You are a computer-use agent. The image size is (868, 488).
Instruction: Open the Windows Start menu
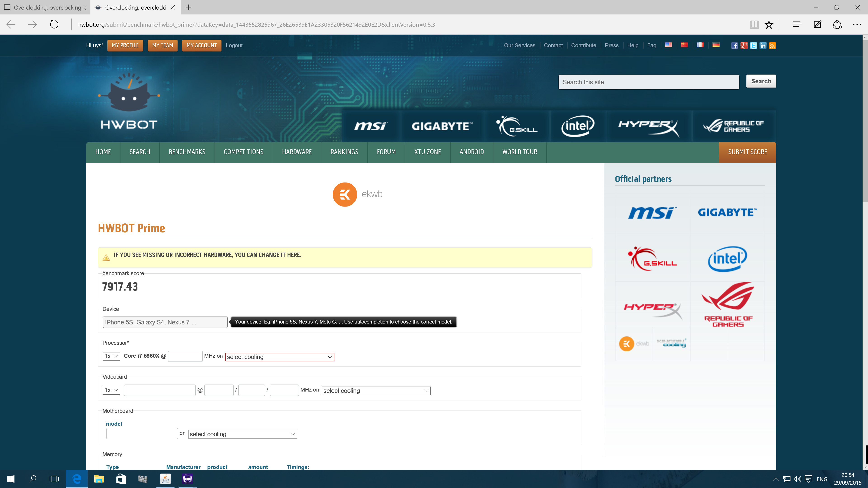pos(11,479)
